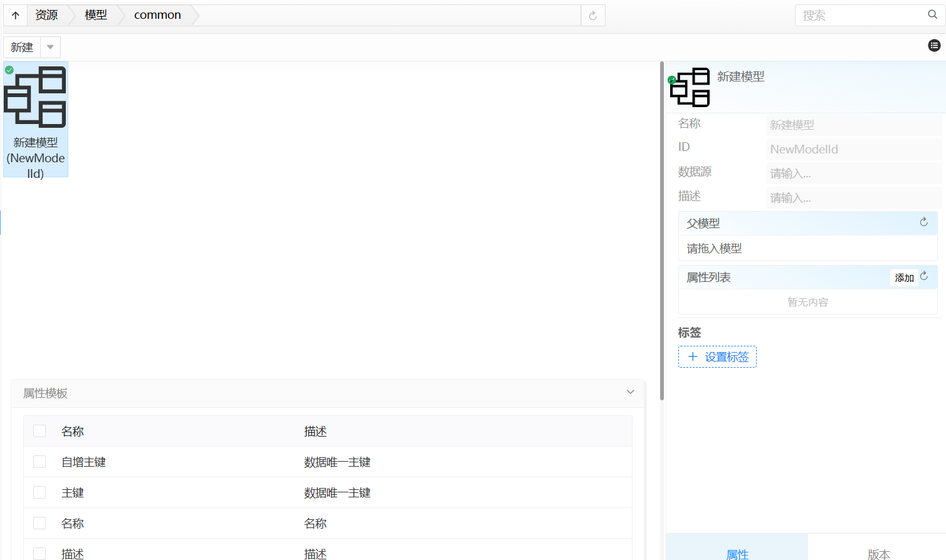
Task: Tick the 名称 template row checkbox
Action: point(39,523)
